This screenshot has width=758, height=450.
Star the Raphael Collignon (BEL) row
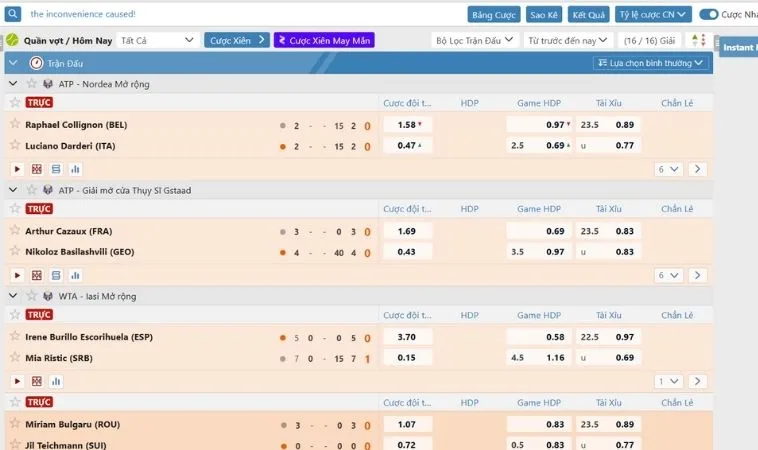(15, 124)
